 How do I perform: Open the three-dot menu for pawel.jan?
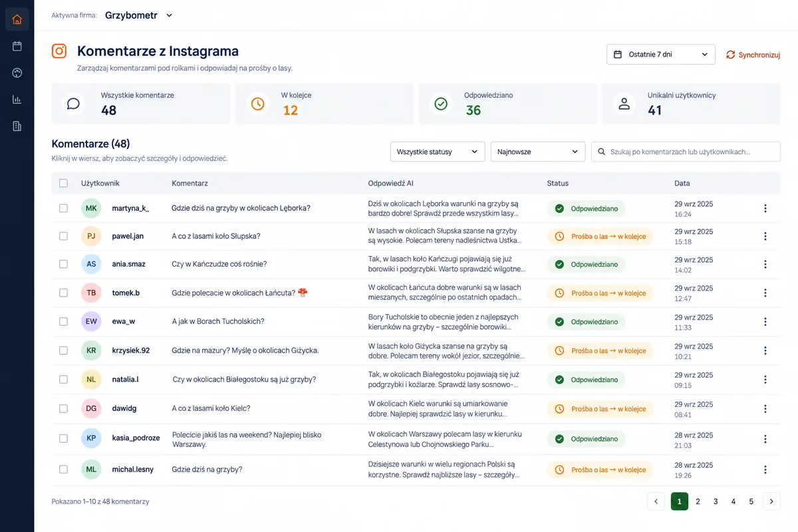765,236
